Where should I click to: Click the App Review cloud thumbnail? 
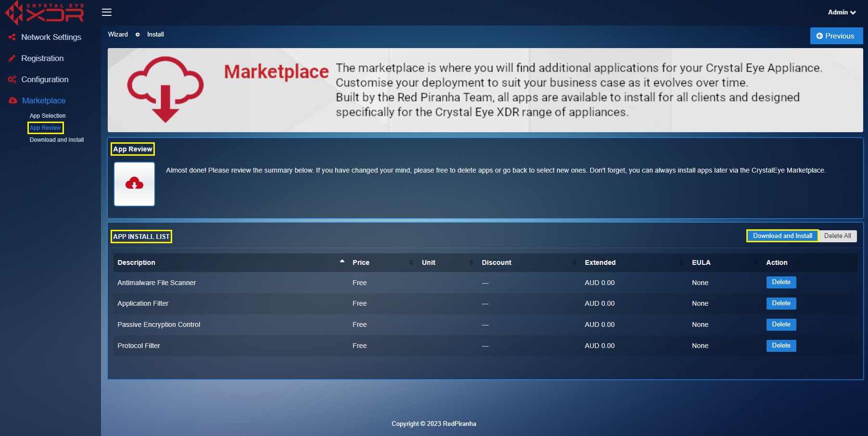coord(134,184)
